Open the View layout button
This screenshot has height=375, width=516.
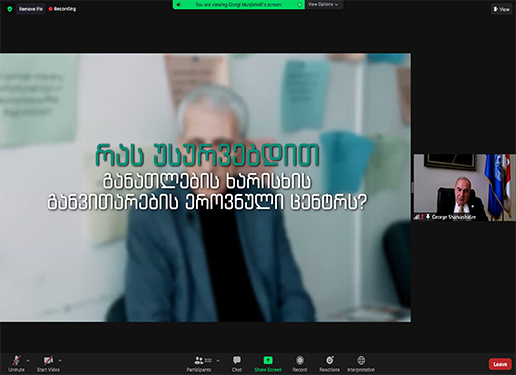[501, 9]
